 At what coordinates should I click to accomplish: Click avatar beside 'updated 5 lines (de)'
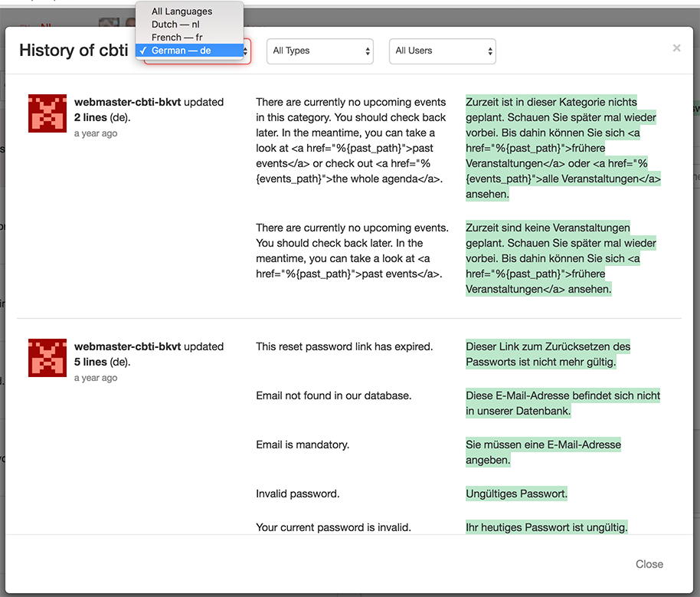click(x=47, y=357)
